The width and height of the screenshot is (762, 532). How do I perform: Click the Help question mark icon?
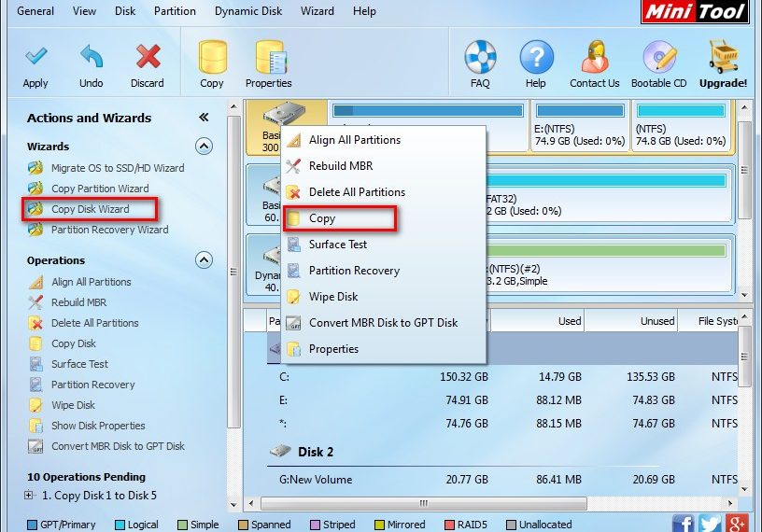coord(536,57)
